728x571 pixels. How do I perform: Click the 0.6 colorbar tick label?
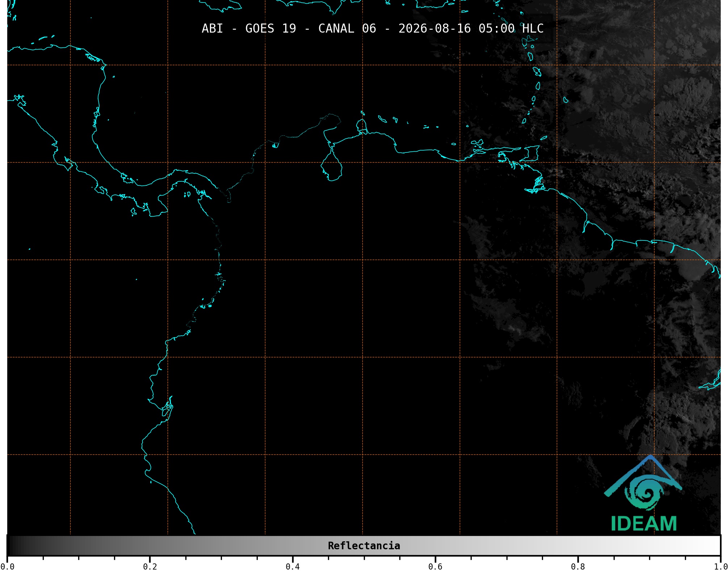[435, 566]
